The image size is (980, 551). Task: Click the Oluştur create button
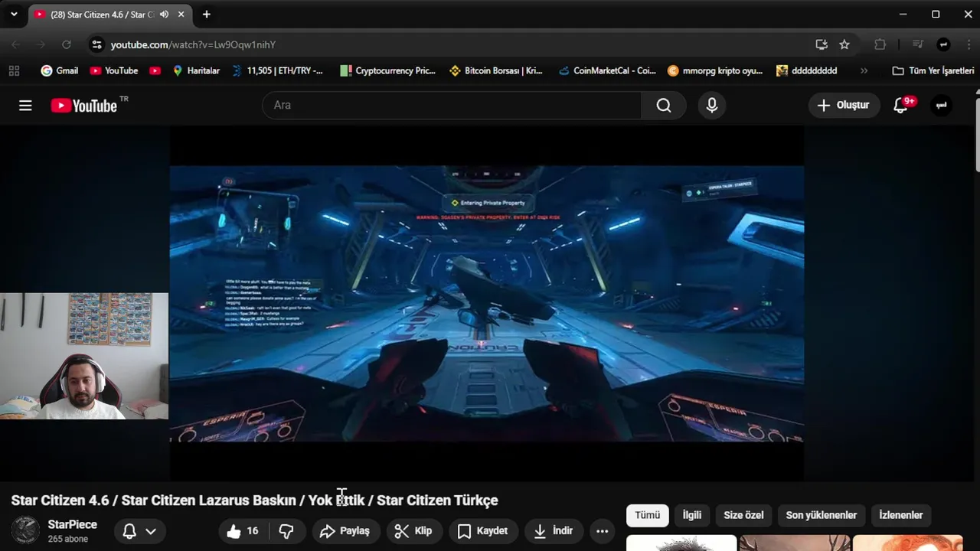(x=843, y=106)
